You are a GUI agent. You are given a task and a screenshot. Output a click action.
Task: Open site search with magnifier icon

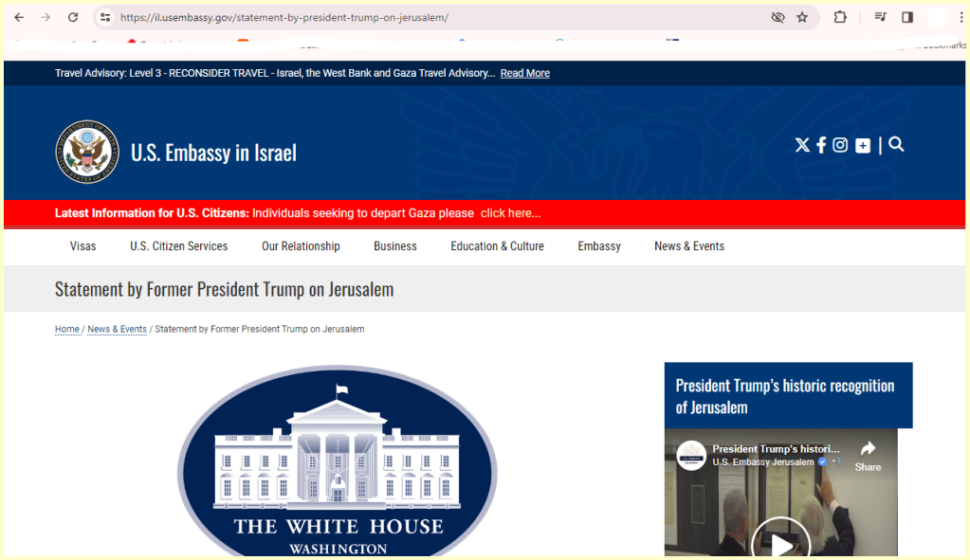[896, 144]
